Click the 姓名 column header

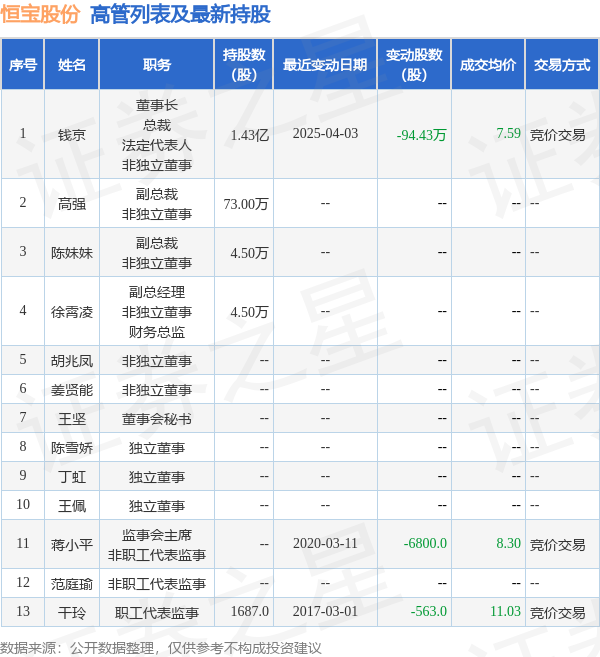(72, 65)
